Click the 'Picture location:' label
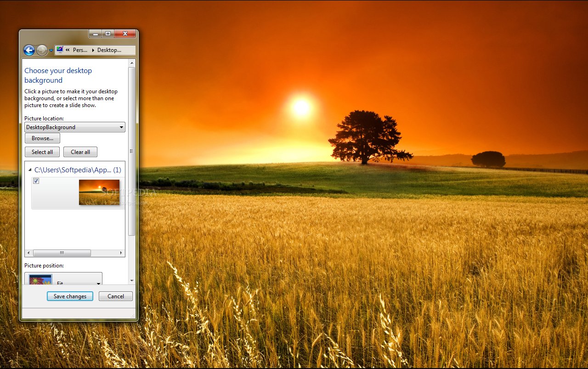Image resolution: width=588 pixels, height=369 pixels. pyautogui.click(x=44, y=119)
